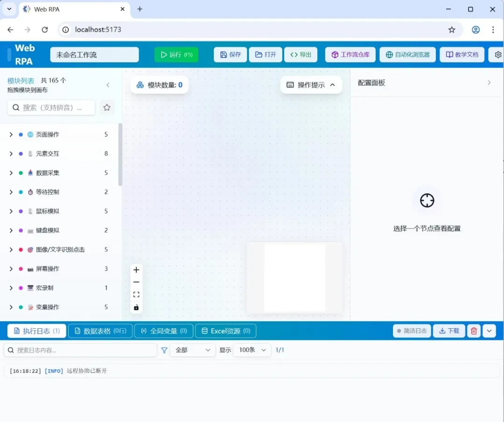Image resolution: width=504 pixels, height=422 pixels.
Task: Zoom in on the canvas
Action: pyautogui.click(x=136, y=270)
